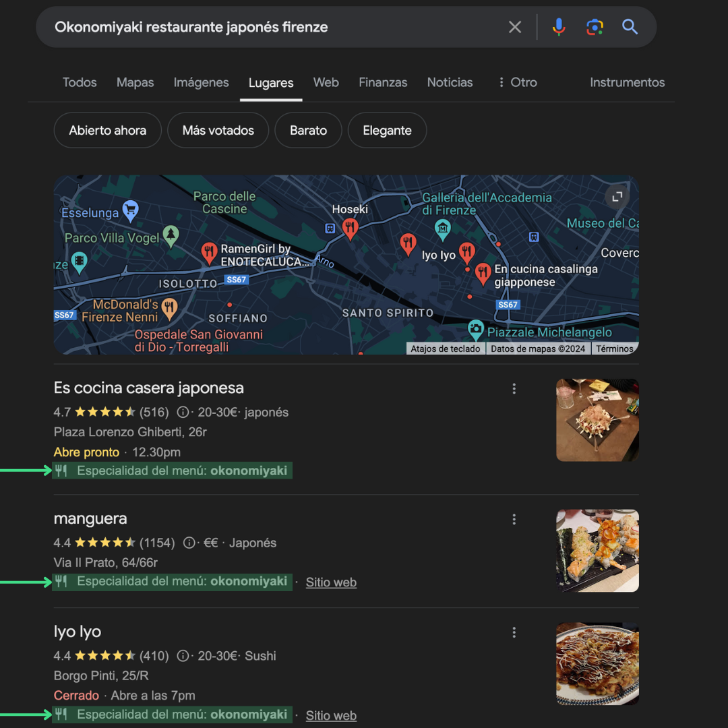Click the 'En cucina casalinga giapponese' pin

[483, 274]
